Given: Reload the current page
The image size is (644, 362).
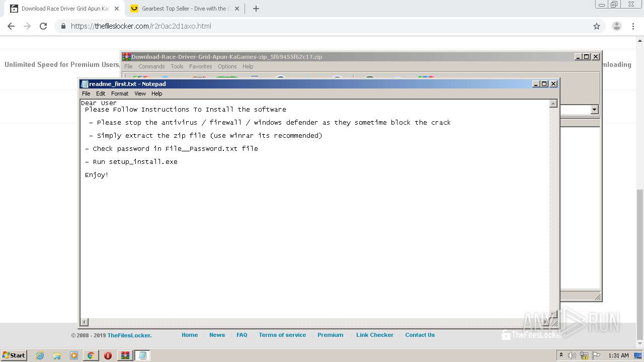Looking at the screenshot, I should 43,26.
